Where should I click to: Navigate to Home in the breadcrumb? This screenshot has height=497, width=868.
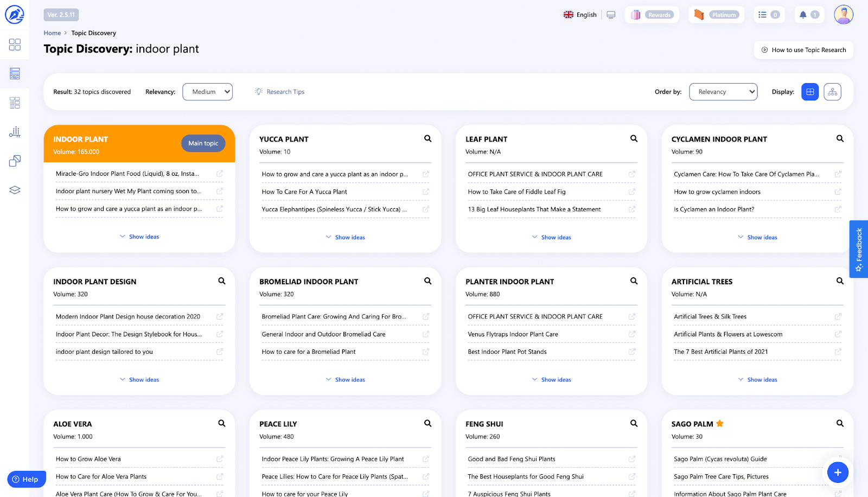[x=52, y=33]
